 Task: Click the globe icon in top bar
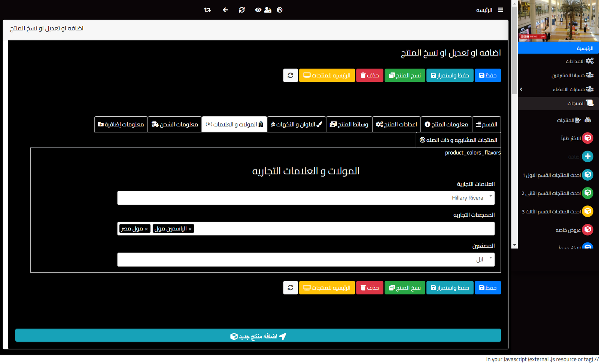click(x=280, y=10)
